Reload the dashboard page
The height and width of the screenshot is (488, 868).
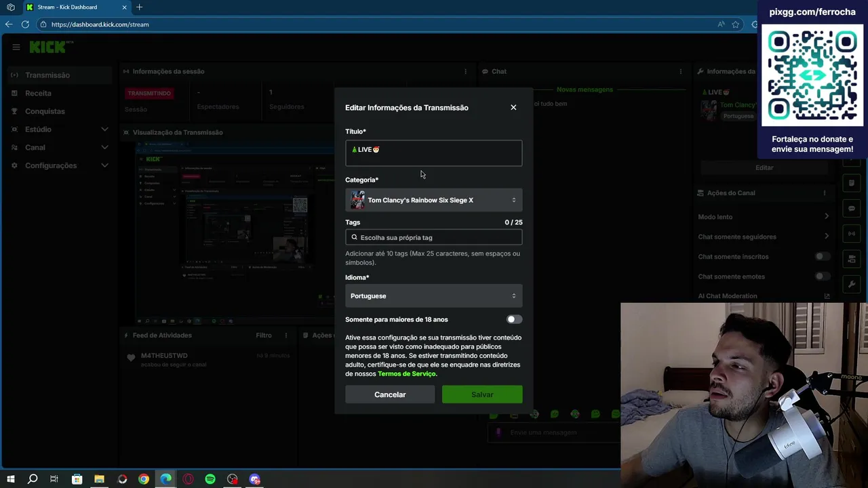click(x=25, y=24)
